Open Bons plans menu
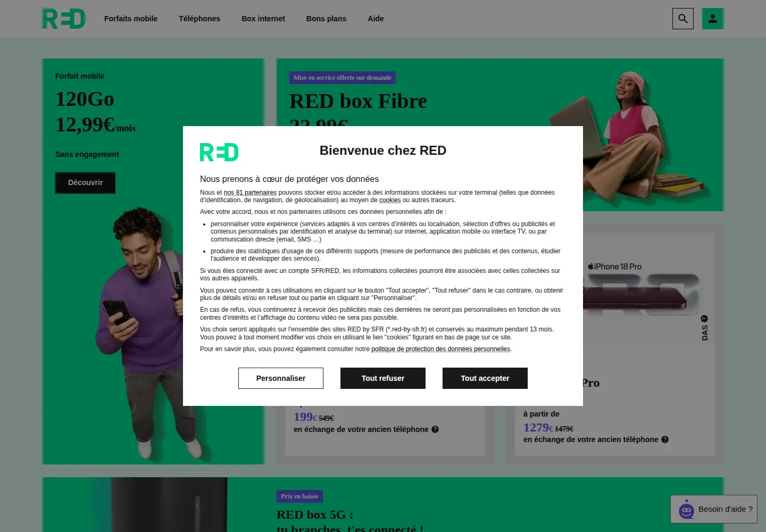766x532 pixels. coord(326,19)
